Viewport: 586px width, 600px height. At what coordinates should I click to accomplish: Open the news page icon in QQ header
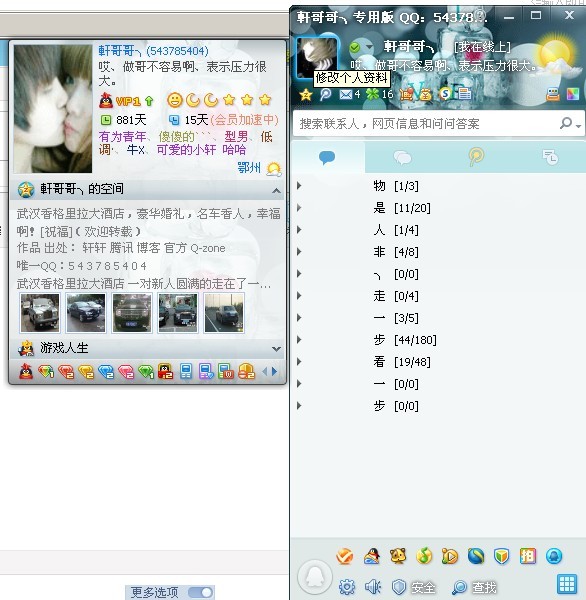coord(465,94)
